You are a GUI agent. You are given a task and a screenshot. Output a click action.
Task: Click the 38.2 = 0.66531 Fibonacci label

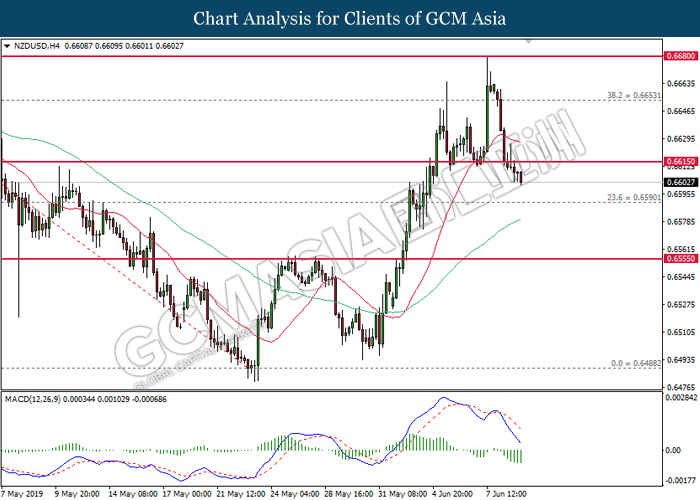pyautogui.click(x=634, y=95)
